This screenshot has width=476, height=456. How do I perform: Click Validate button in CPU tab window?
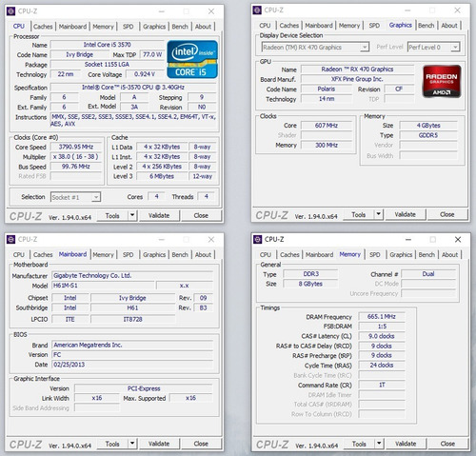coord(159,215)
